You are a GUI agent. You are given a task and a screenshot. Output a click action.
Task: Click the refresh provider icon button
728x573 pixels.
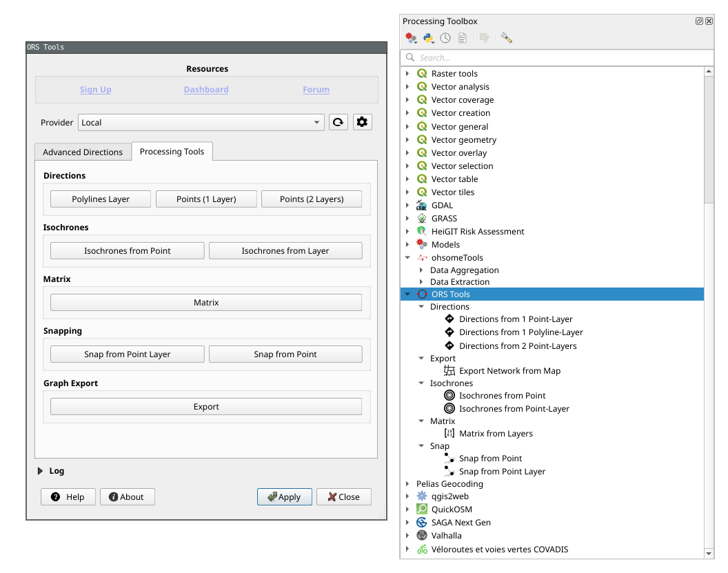point(338,123)
